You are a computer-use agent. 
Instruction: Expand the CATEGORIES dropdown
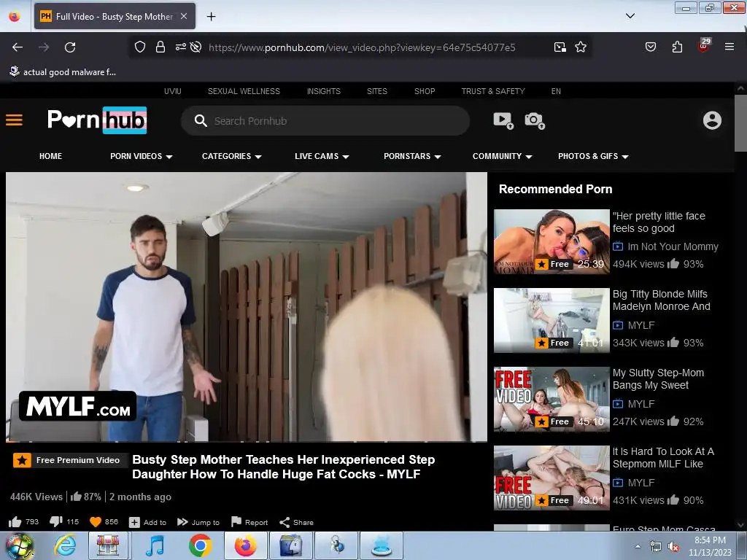pos(231,156)
